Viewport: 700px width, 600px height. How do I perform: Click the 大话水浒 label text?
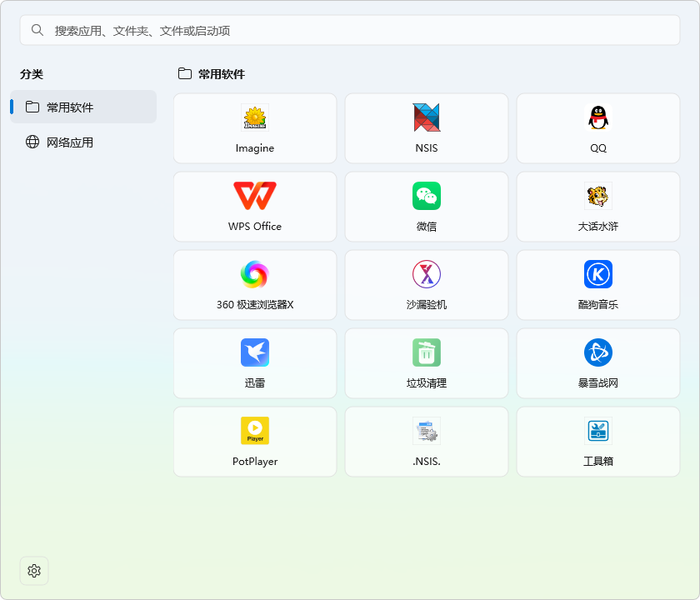coord(598,227)
